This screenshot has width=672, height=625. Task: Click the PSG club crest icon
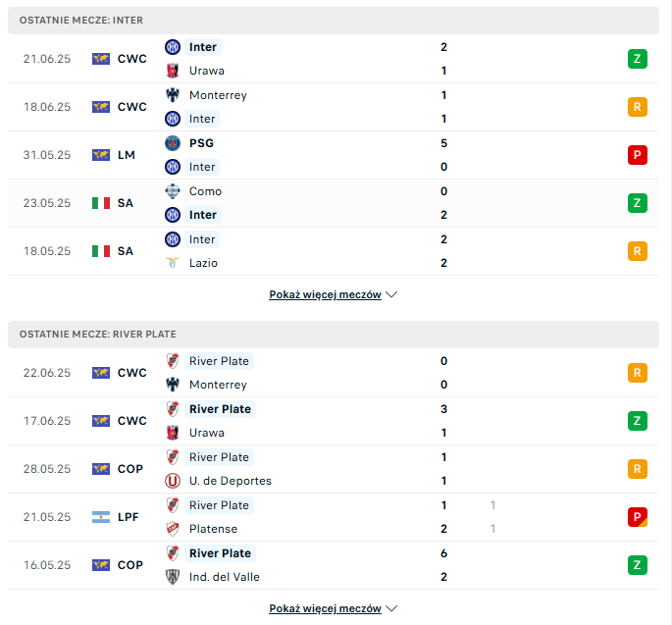tap(173, 143)
